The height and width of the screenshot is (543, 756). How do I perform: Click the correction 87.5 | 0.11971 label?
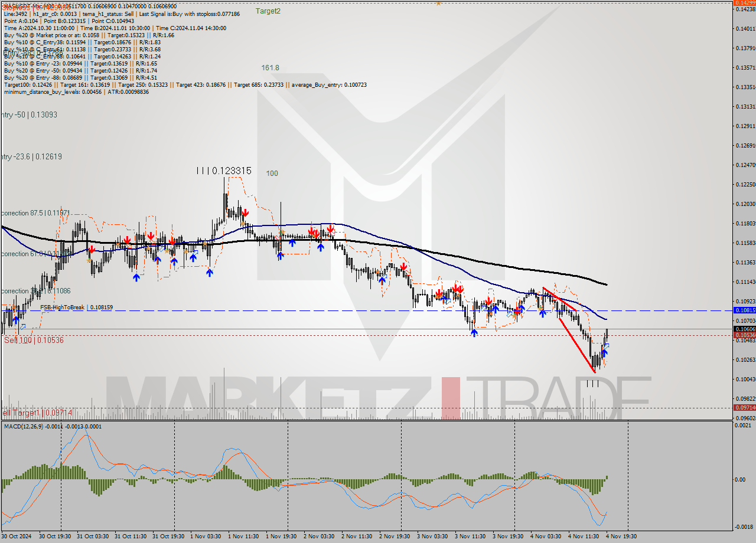35,212
